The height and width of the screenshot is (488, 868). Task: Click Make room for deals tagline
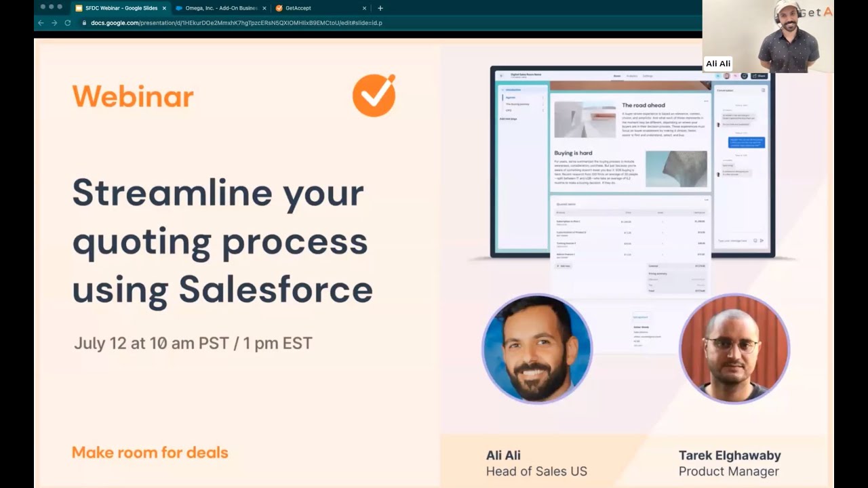click(150, 452)
